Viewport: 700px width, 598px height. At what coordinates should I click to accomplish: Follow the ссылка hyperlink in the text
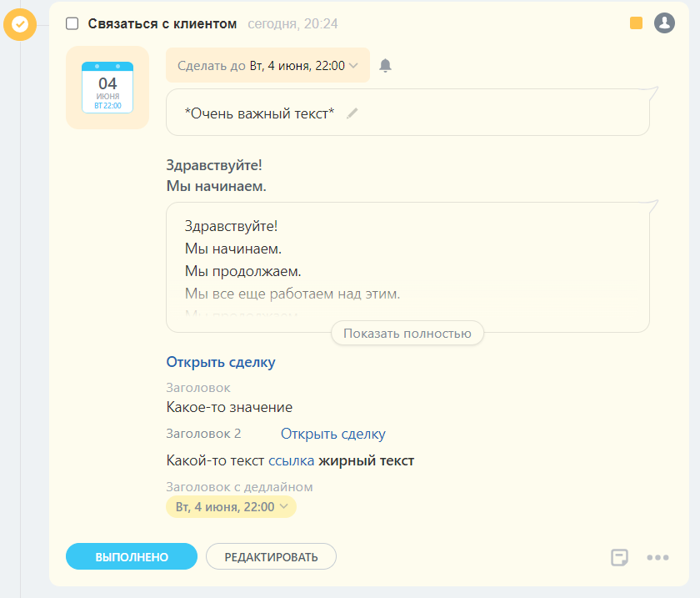tap(292, 460)
